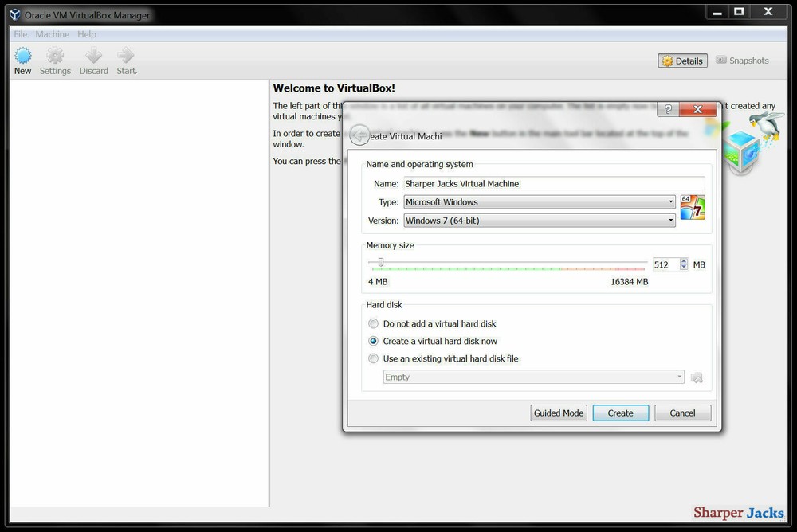Select 'Do not add a virtual hard disk'
The image size is (797, 532).
point(373,323)
